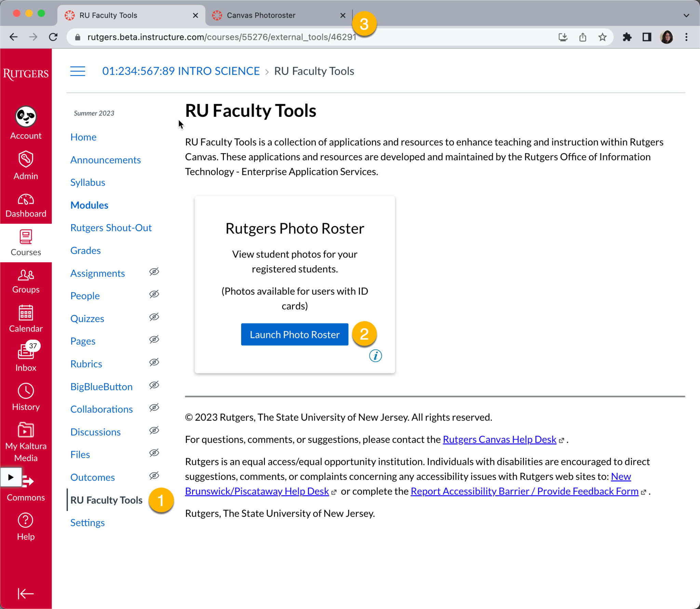This screenshot has height=609, width=700.
Task: Toggle visibility of the Assignments page
Action: (x=154, y=272)
